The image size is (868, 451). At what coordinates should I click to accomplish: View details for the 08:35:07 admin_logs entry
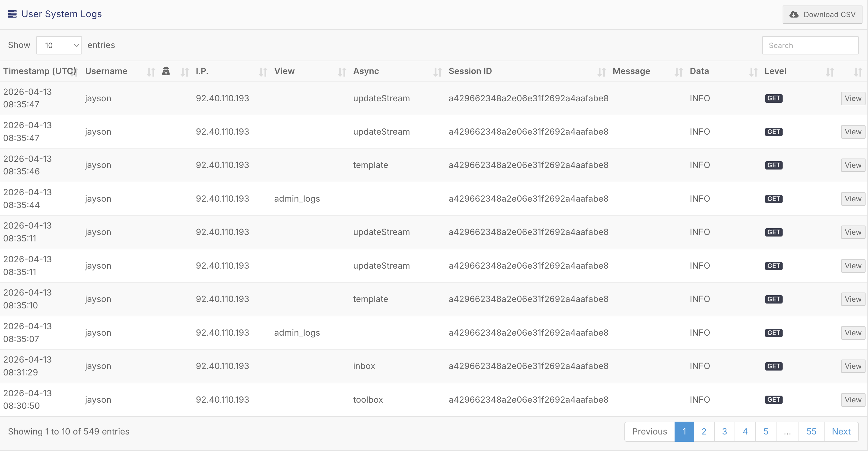(x=853, y=333)
